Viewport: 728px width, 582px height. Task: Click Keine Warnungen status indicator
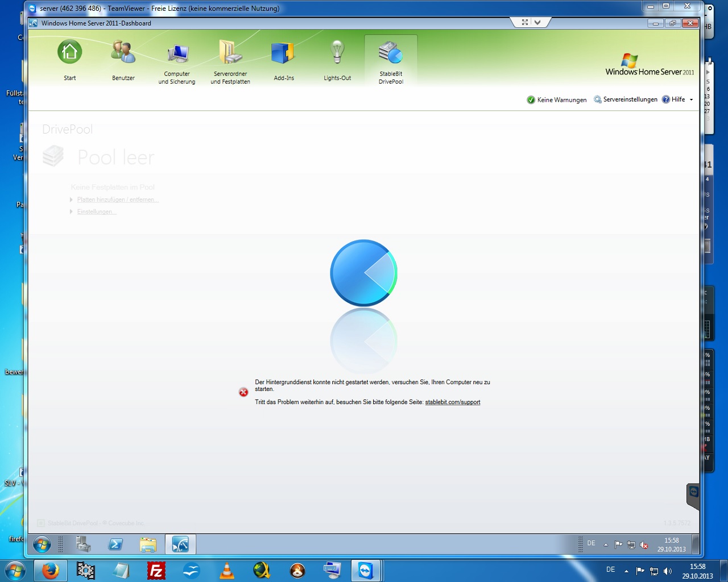[x=557, y=99]
